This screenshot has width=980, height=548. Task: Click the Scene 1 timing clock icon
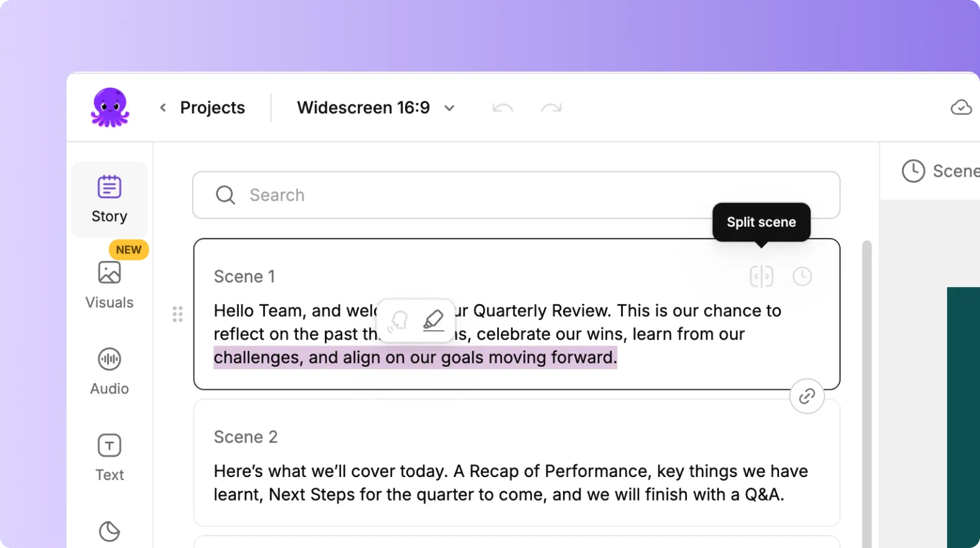802,276
